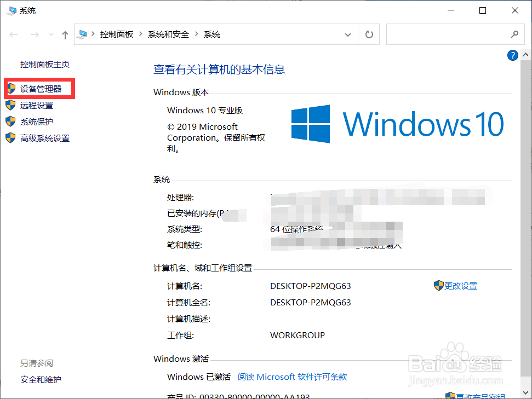This screenshot has height=399, width=532.
Task: Click the Forward navigation arrow
Action: 35,34
